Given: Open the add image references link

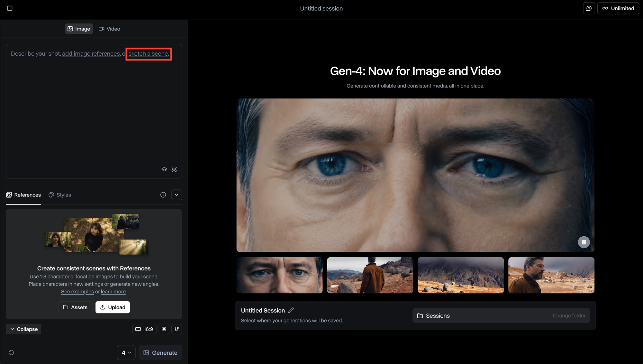Looking at the screenshot, I should [x=91, y=54].
